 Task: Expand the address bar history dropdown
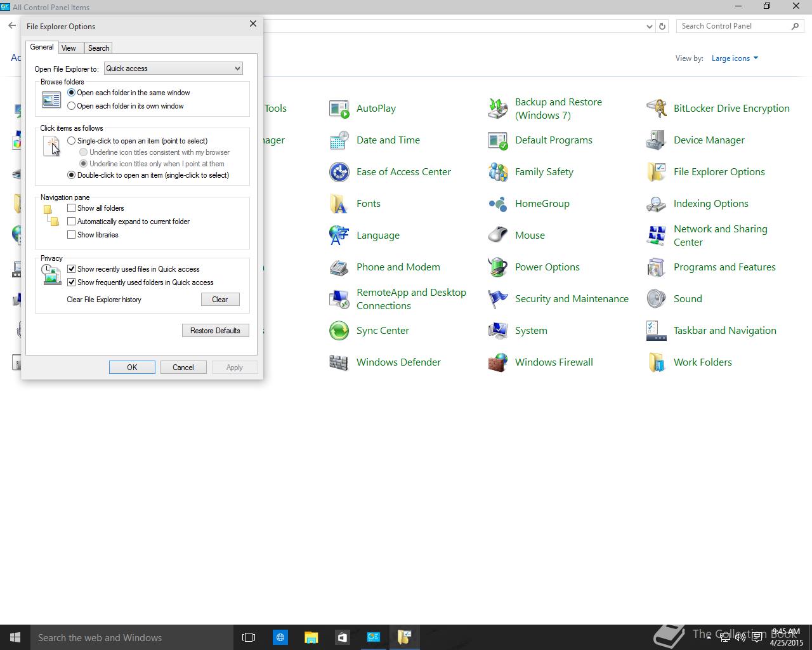[x=649, y=27]
